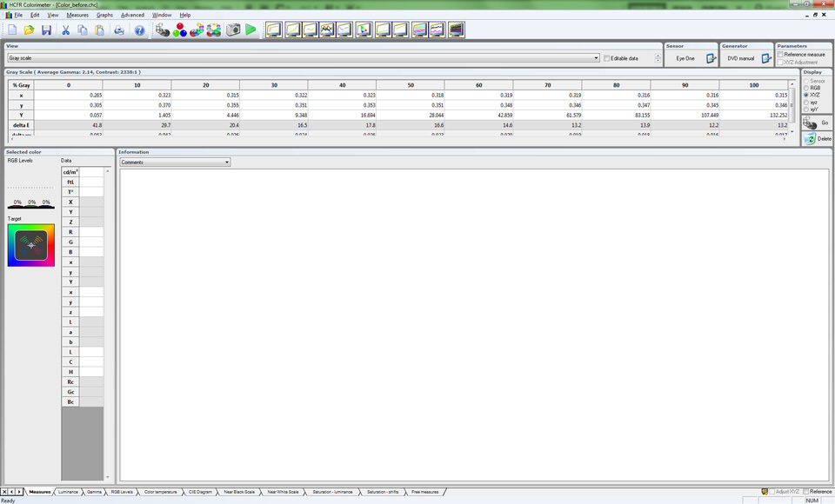Open the first monitor graph icon after the play arrow
The image size is (835, 504).
click(x=274, y=30)
